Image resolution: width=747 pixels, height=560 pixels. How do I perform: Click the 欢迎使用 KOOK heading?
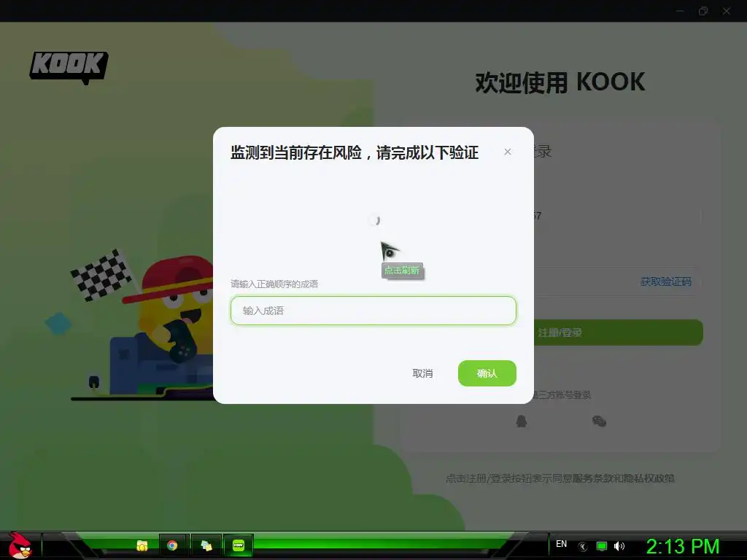click(560, 82)
